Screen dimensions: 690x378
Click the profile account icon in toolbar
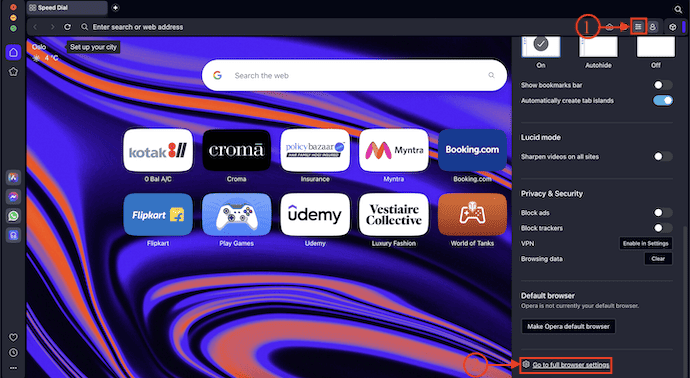[653, 27]
